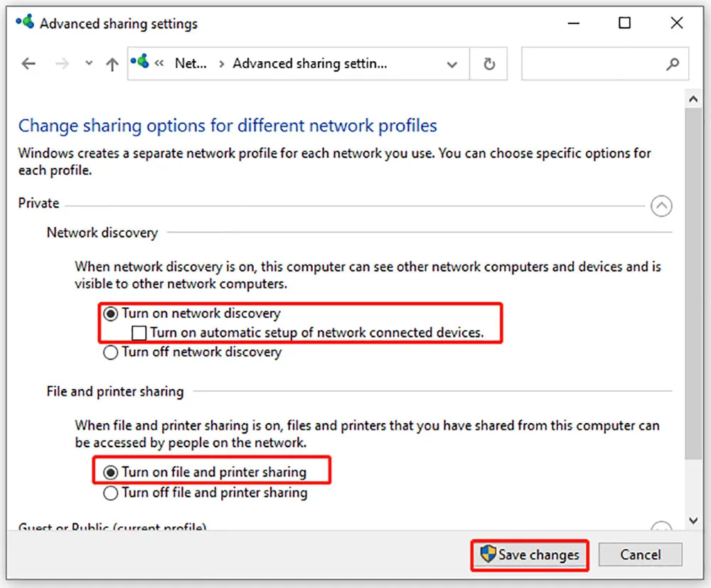Click the vertical scrollbar down arrow
Screen dimensions: 711x588
tap(693, 520)
